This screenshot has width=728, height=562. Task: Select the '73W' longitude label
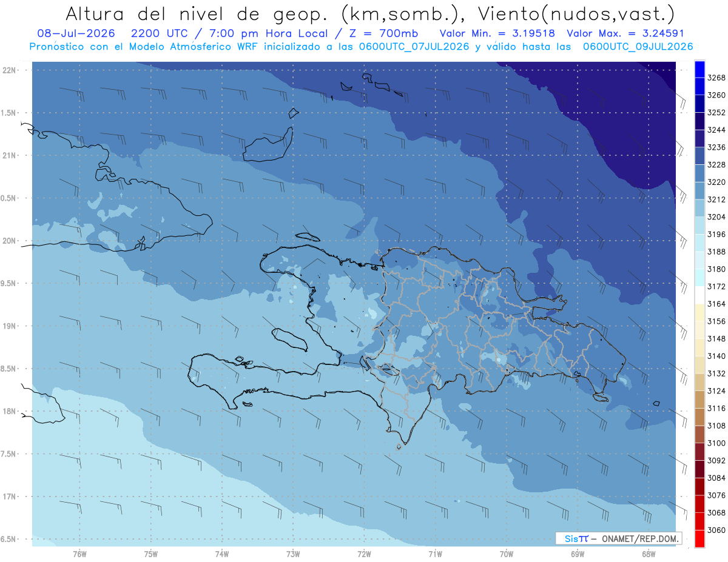click(293, 554)
